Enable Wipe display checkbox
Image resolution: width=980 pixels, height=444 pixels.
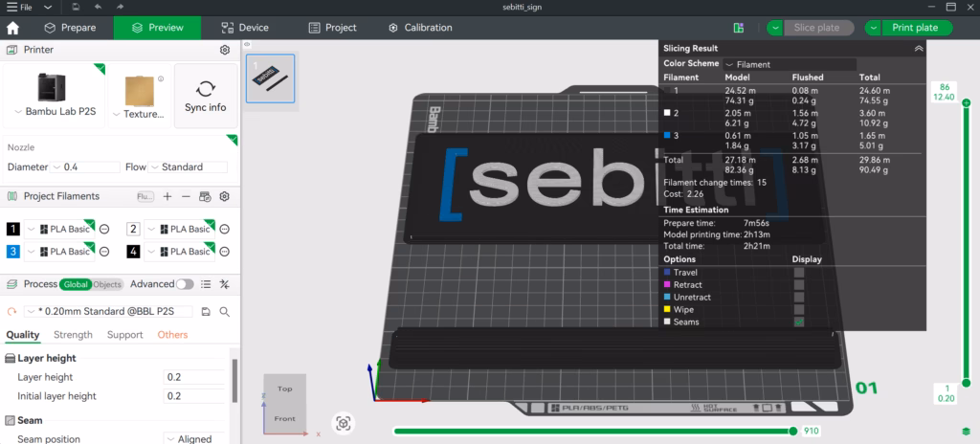[x=799, y=309]
